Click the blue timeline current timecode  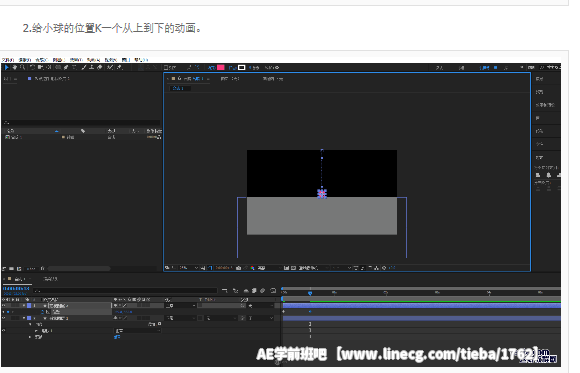pyautogui.click(x=16, y=288)
